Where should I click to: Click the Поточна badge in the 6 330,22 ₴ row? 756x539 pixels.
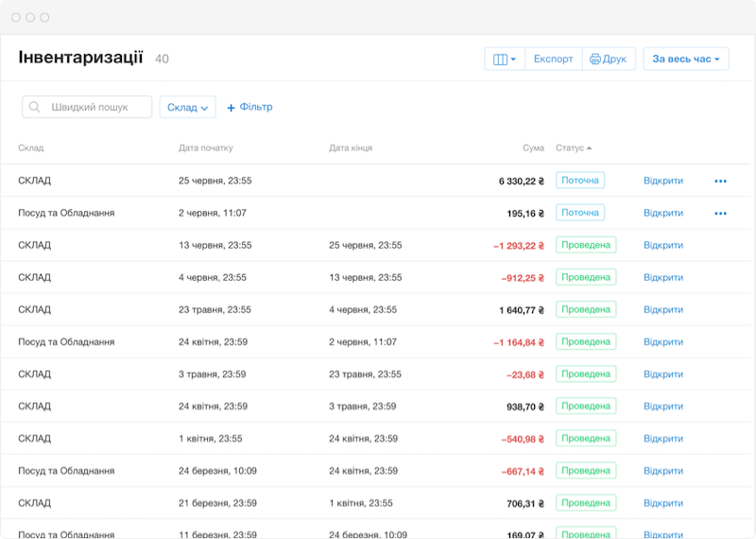click(580, 181)
